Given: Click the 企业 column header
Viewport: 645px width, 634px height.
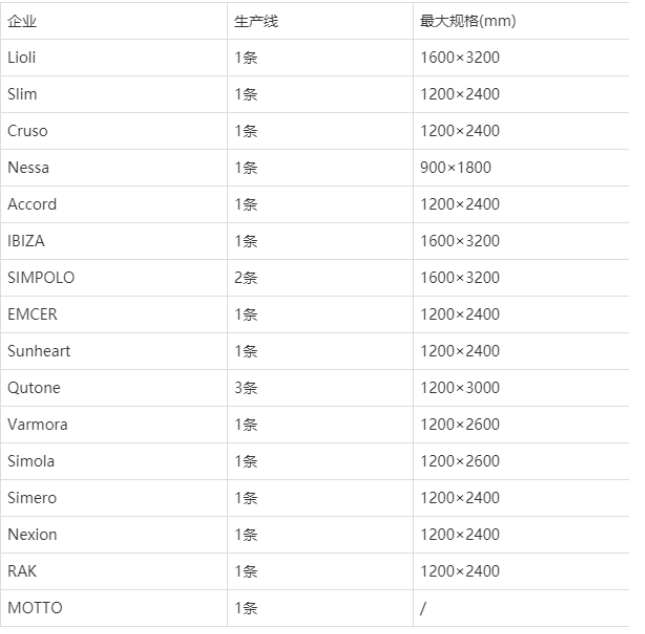Looking at the screenshot, I should [x=23, y=21].
